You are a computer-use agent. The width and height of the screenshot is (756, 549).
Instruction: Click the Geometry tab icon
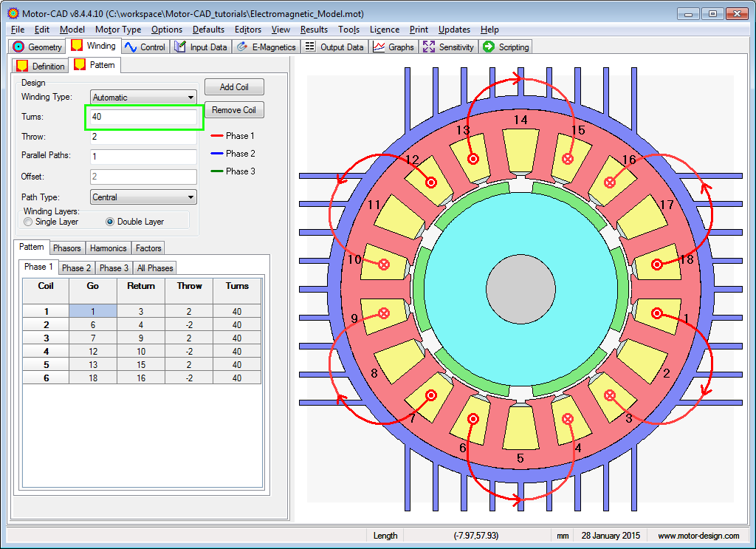(x=19, y=47)
